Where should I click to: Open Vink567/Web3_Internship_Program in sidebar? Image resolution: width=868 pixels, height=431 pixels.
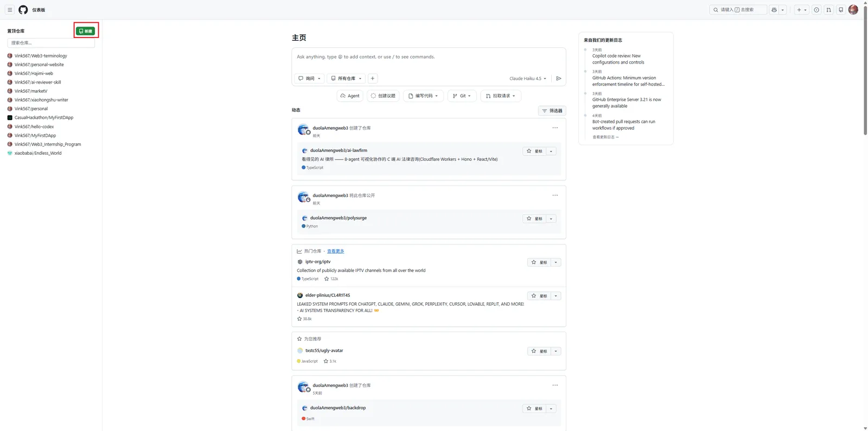[x=48, y=144]
